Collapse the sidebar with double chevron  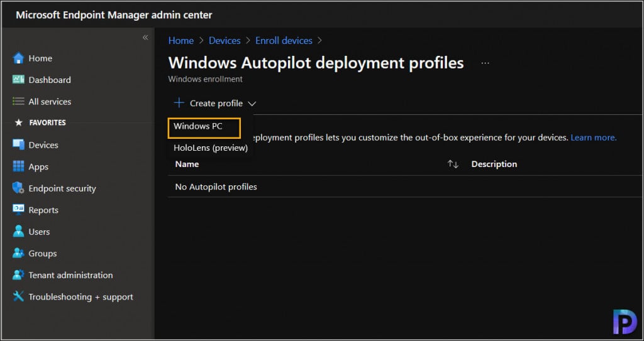[145, 37]
